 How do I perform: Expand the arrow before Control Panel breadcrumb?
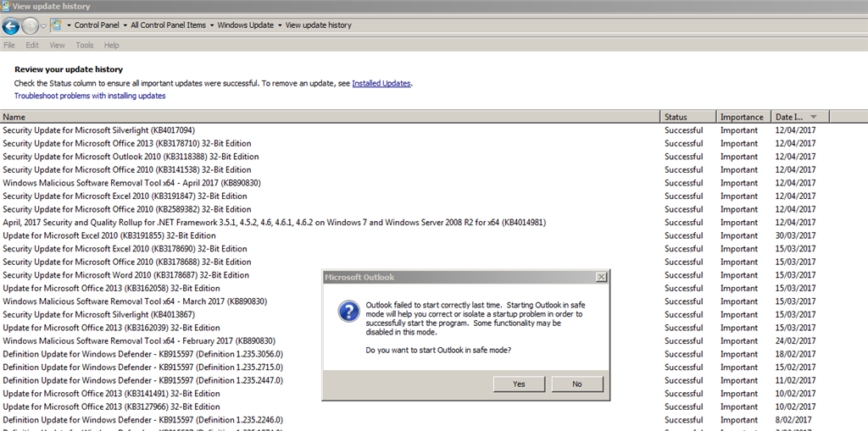coord(69,25)
